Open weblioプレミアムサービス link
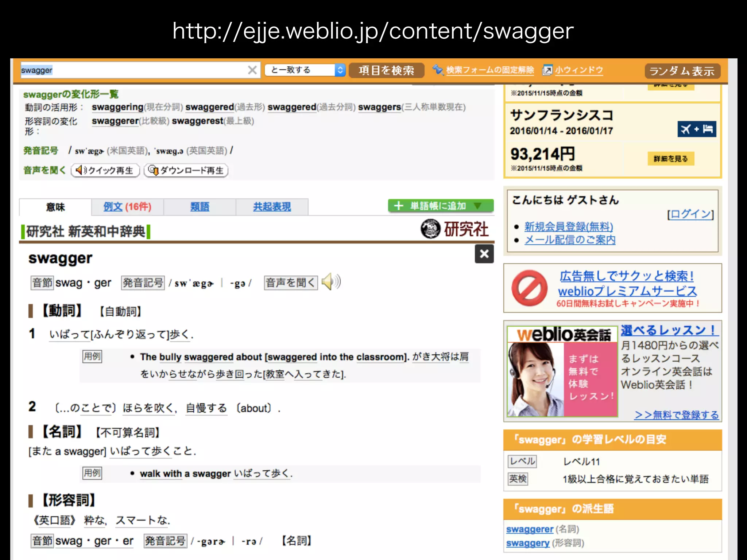The image size is (747, 560). (x=627, y=291)
